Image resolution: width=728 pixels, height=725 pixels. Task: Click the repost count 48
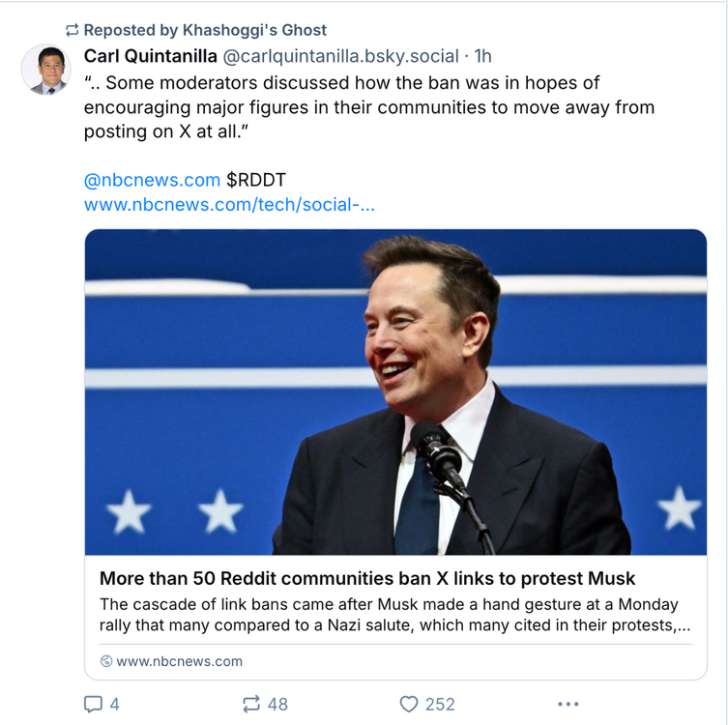pos(277,704)
